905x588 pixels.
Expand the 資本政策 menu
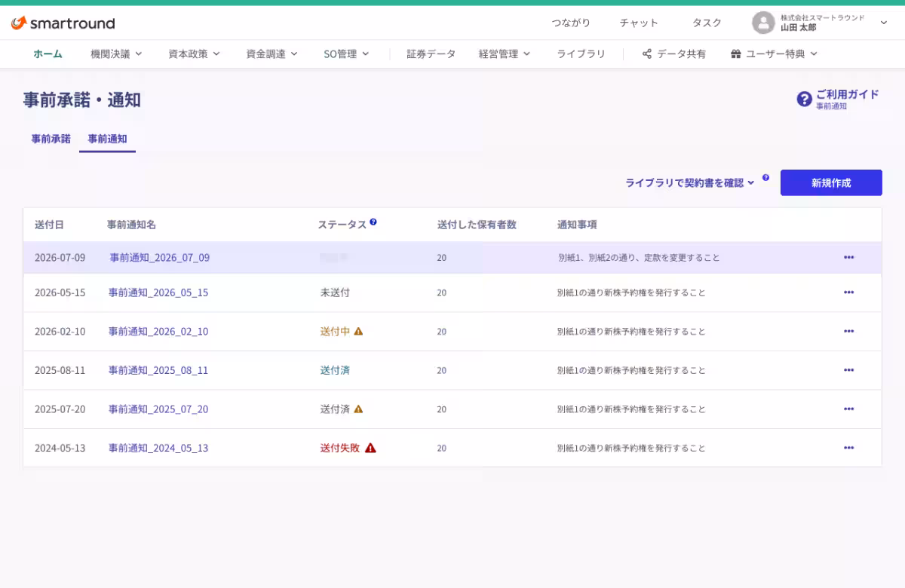point(194,54)
